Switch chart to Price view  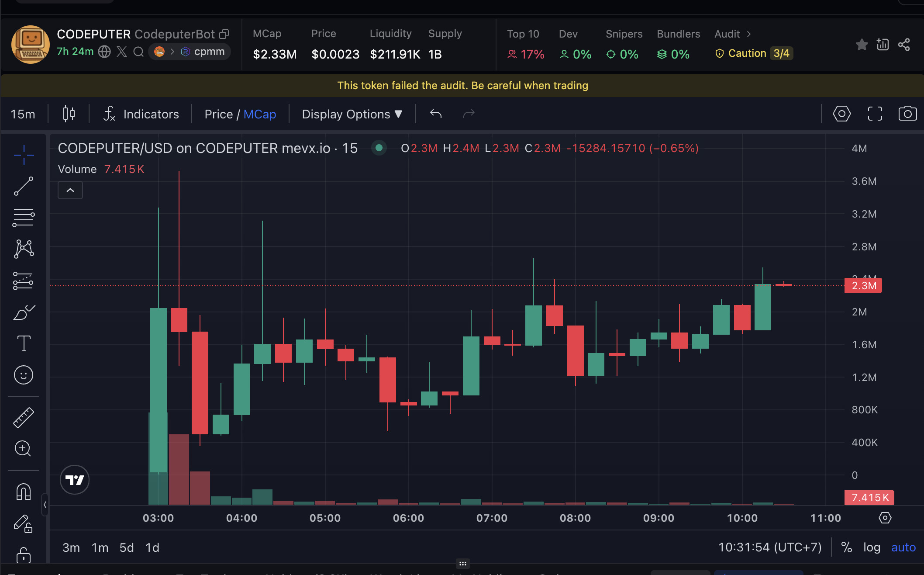click(218, 114)
